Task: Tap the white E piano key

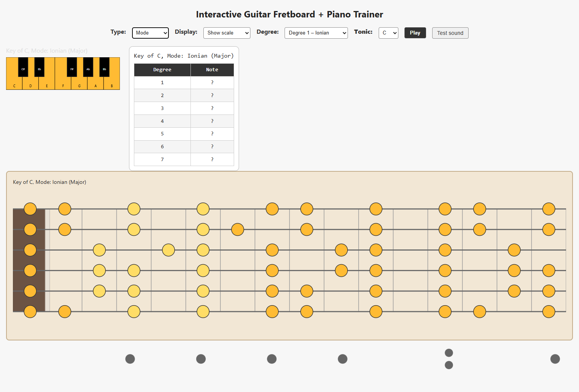Action: point(47,84)
